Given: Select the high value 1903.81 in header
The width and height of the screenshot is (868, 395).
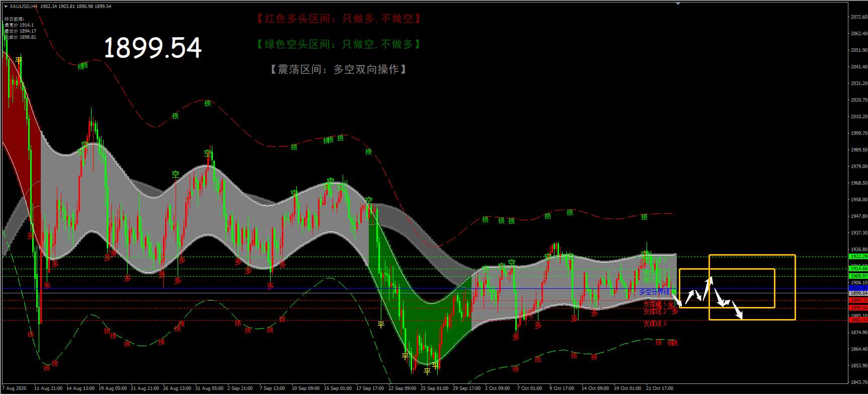Looking at the screenshot, I should click(66, 7).
